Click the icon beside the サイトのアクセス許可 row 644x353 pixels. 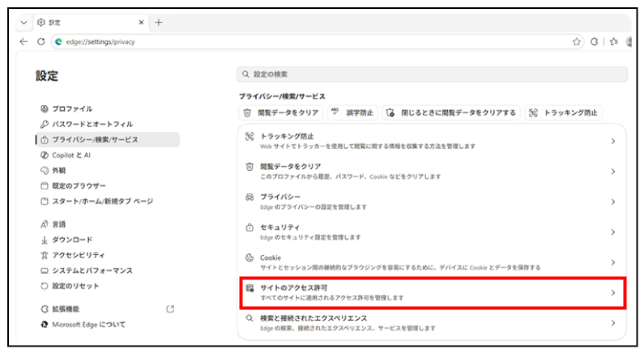point(249,287)
